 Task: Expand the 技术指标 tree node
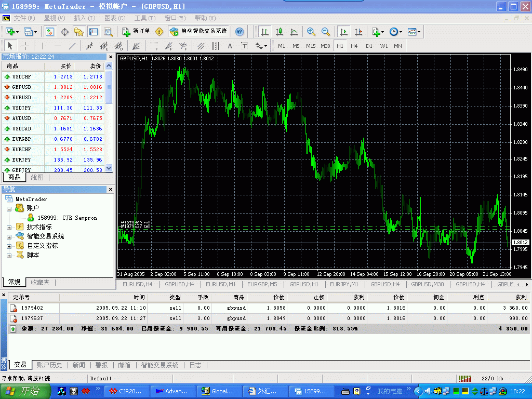point(9,227)
